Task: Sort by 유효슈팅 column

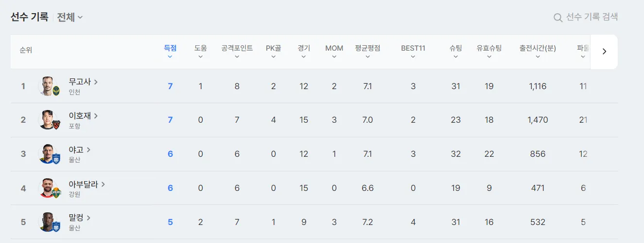Action: coord(489,52)
